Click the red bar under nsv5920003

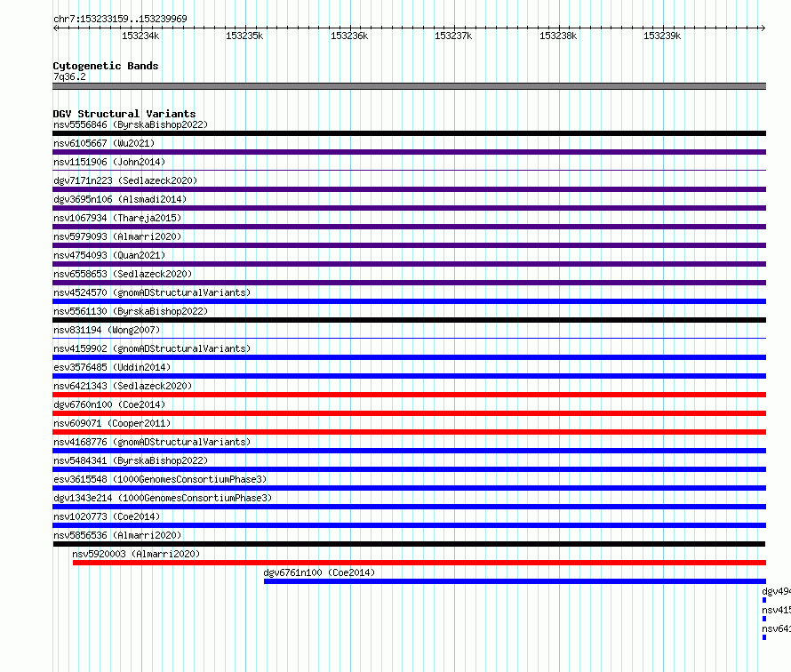point(419,563)
